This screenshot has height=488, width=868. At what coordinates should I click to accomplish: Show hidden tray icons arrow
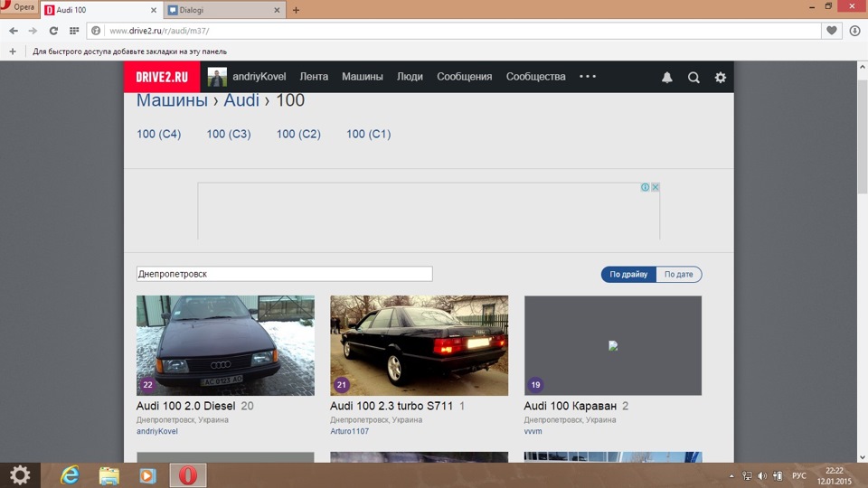(x=731, y=476)
